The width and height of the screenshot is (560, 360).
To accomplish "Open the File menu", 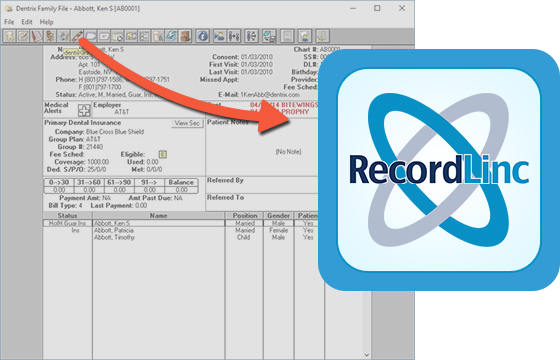I will (9, 22).
